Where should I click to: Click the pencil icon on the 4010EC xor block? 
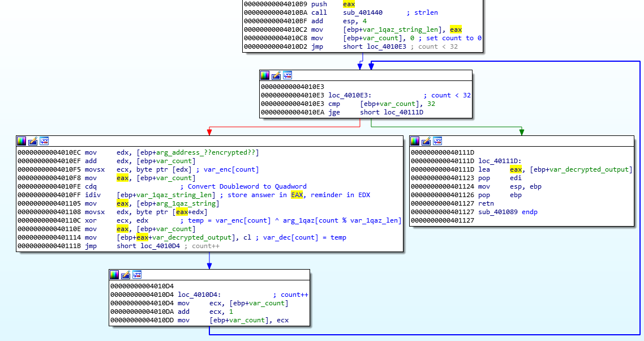pyautogui.click(x=33, y=141)
